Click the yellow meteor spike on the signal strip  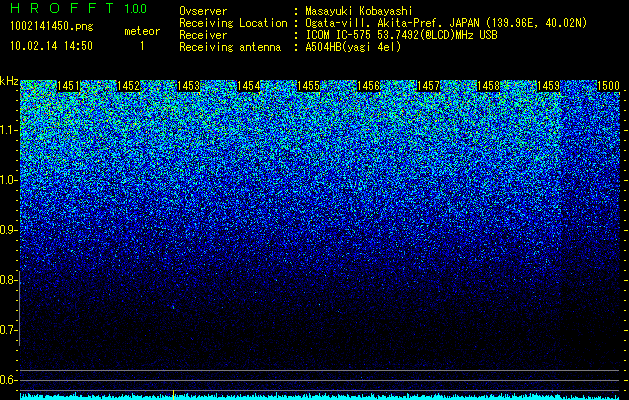point(173,394)
